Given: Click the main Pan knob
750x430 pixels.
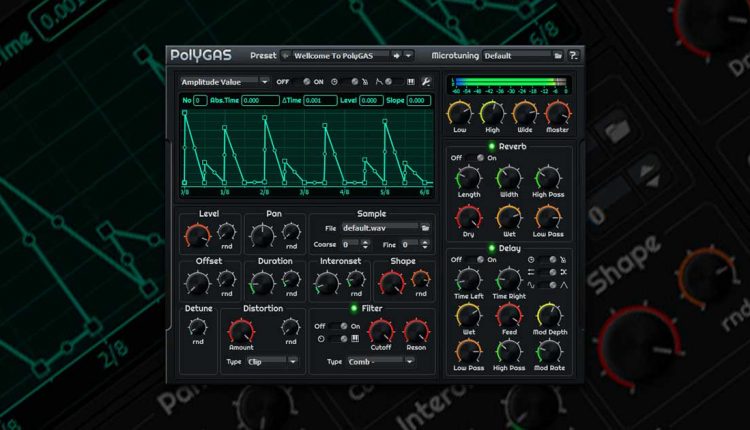Looking at the screenshot, I should point(262,235).
